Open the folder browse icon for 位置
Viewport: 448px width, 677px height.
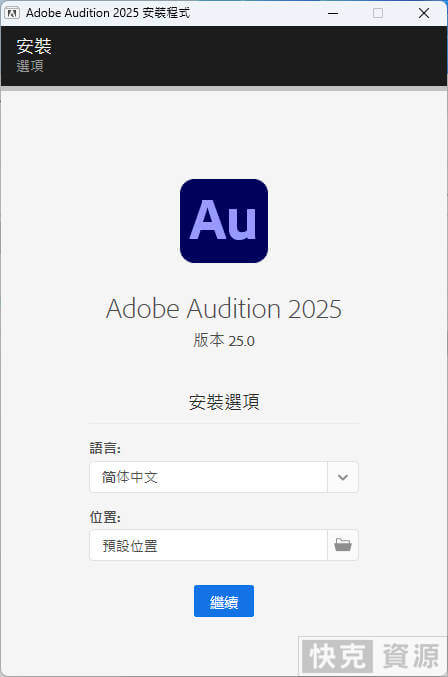pyautogui.click(x=343, y=545)
